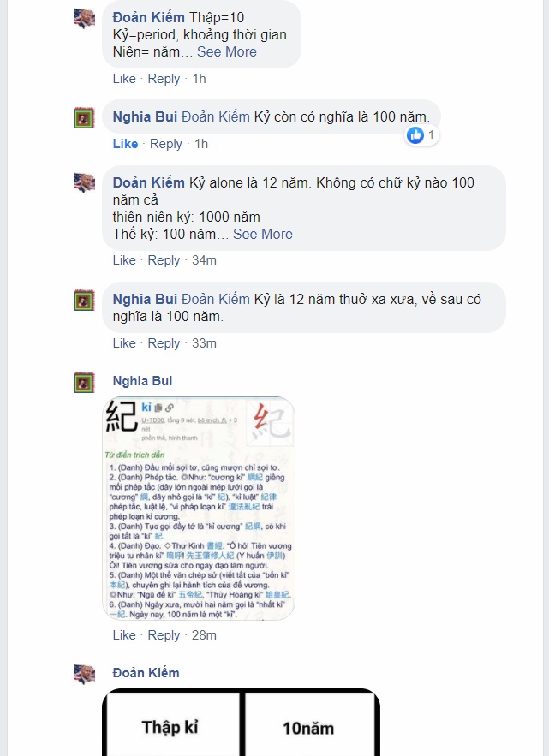Like Đoàn Kiếm's comment posted 34m ago

tap(124, 260)
